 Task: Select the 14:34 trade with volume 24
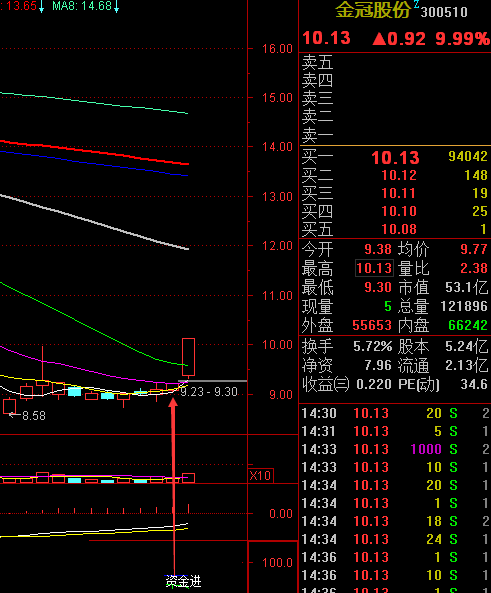tap(395, 539)
